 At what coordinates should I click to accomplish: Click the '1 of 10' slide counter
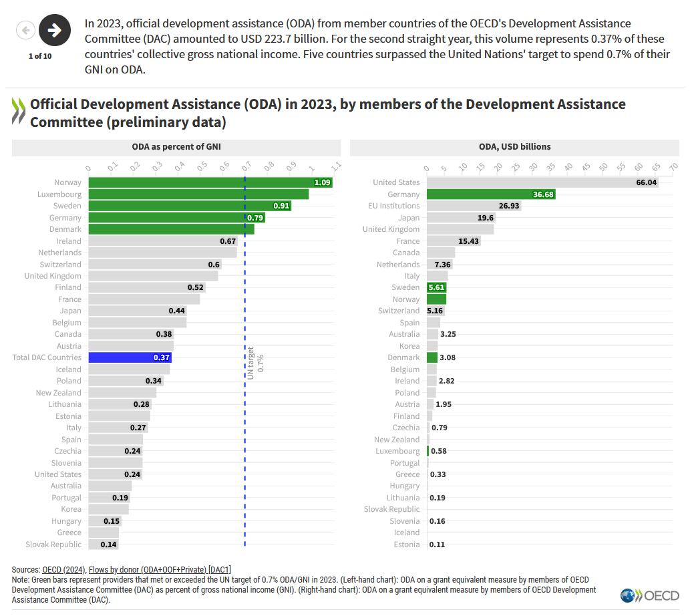pyautogui.click(x=40, y=56)
